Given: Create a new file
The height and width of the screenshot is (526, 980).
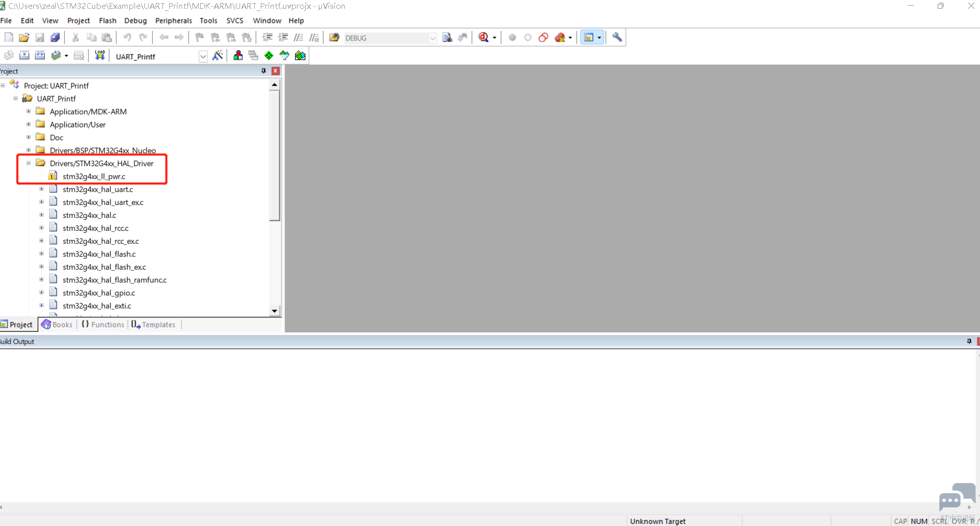Looking at the screenshot, I should click(x=9, y=37).
